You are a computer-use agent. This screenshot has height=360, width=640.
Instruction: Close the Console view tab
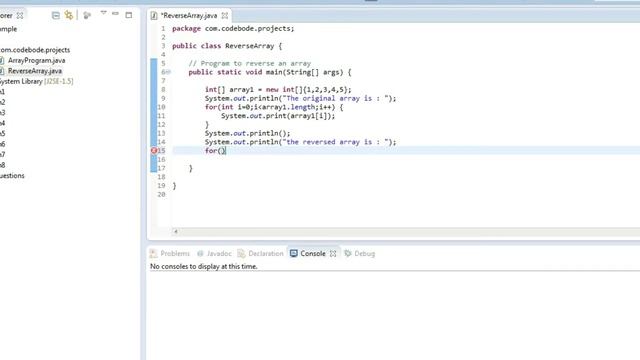point(333,253)
